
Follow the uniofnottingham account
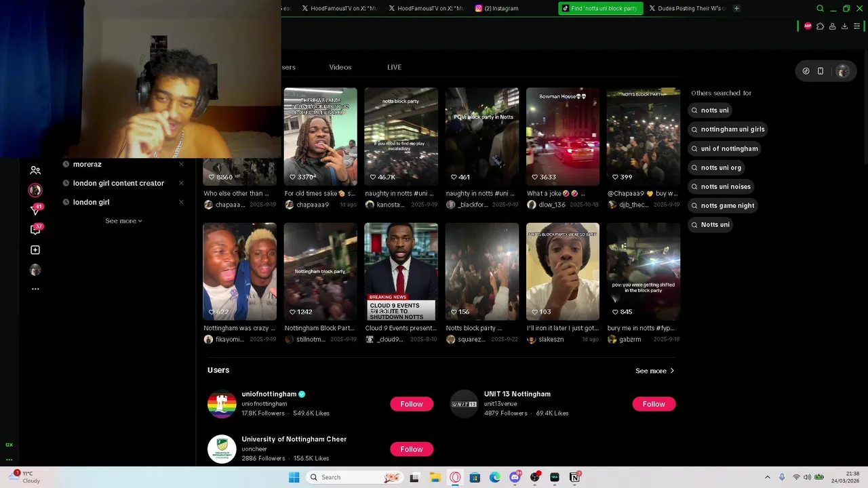[x=412, y=404]
